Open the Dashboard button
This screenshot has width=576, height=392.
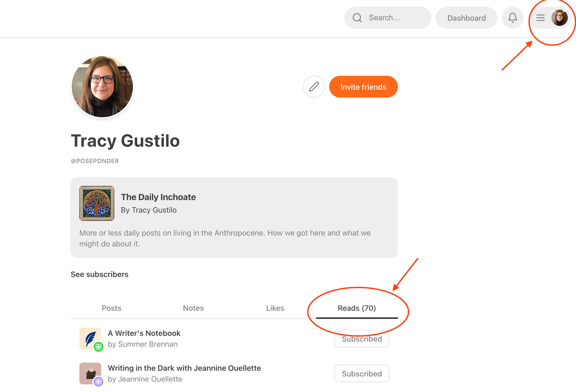click(466, 18)
